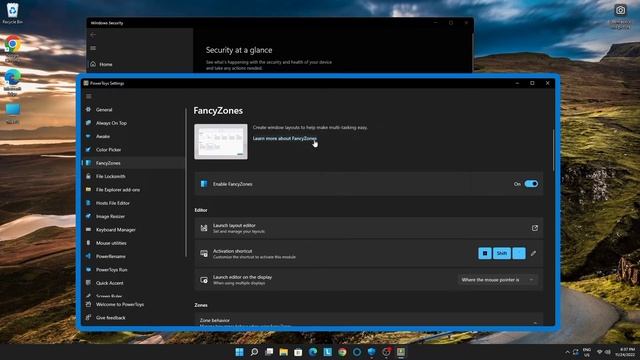This screenshot has width=640, height=360.
Task: Click the Color Picker eyedropper icon
Action: (88, 150)
